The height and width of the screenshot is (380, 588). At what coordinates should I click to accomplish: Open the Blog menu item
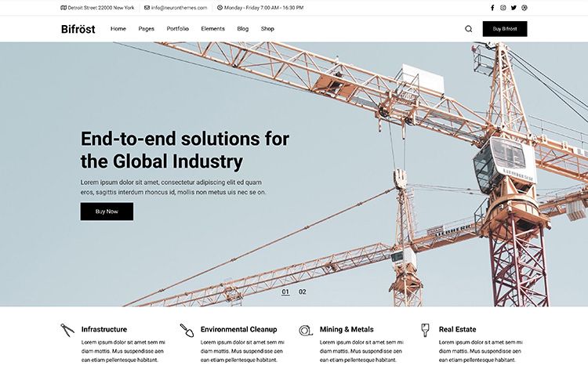tap(243, 29)
